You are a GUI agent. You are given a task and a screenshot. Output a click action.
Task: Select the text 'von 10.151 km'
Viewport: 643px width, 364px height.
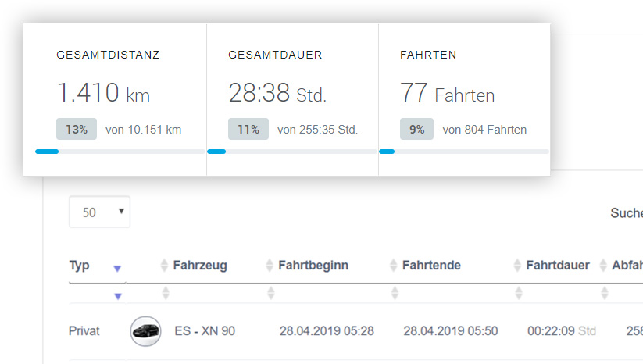click(x=144, y=130)
